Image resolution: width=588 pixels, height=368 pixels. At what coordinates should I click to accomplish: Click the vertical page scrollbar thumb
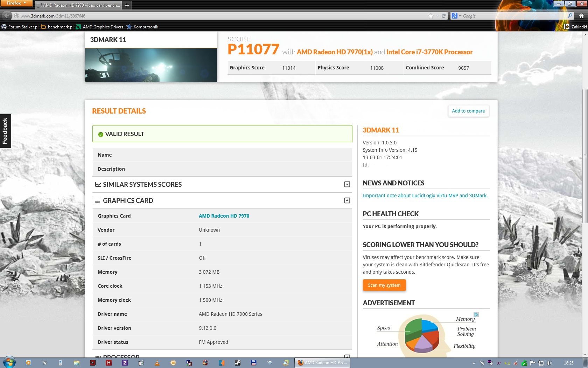(x=585, y=156)
